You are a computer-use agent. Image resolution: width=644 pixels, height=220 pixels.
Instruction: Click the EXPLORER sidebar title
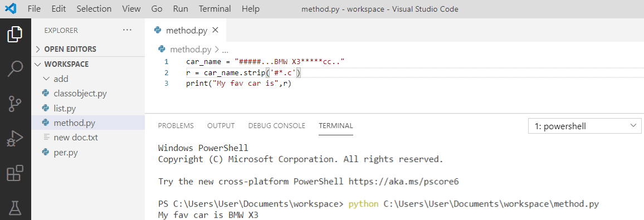(61, 30)
